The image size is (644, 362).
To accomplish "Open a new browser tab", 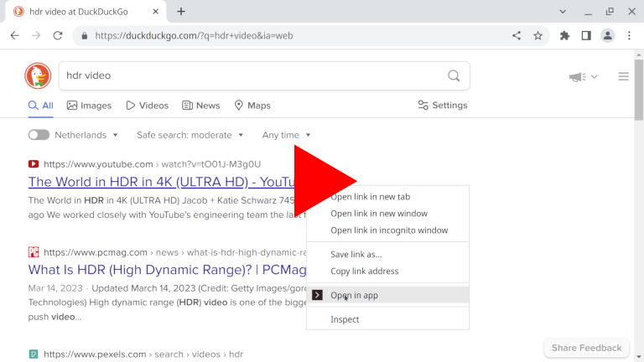I will point(181,12).
